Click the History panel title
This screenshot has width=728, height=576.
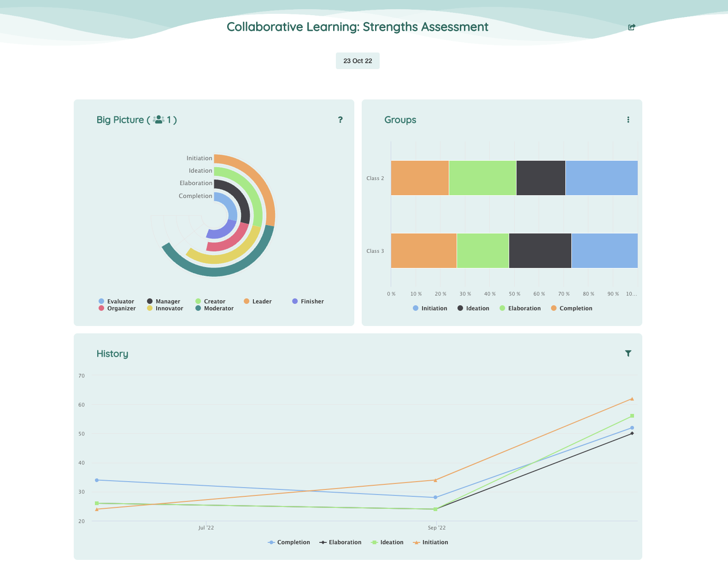pos(112,354)
